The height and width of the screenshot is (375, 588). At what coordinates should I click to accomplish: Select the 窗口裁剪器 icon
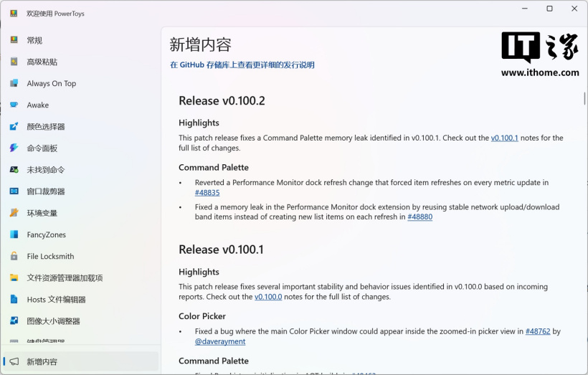click(14, 191)
